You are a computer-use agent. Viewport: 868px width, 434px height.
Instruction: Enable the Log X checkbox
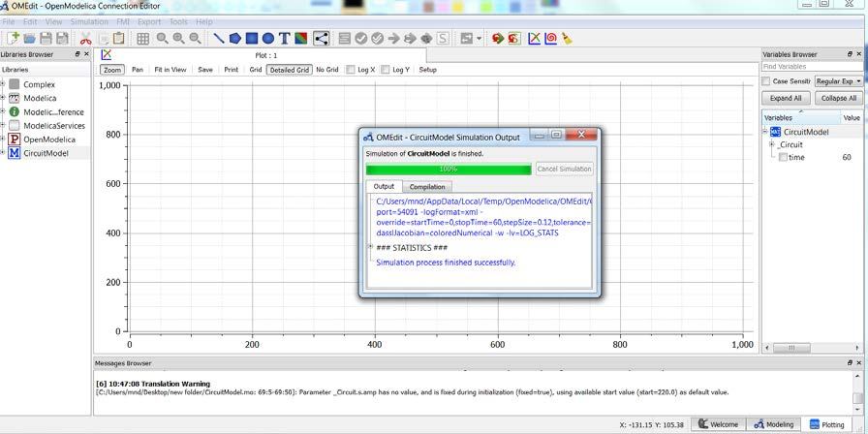pyautogui.click(x=350, y=70)
